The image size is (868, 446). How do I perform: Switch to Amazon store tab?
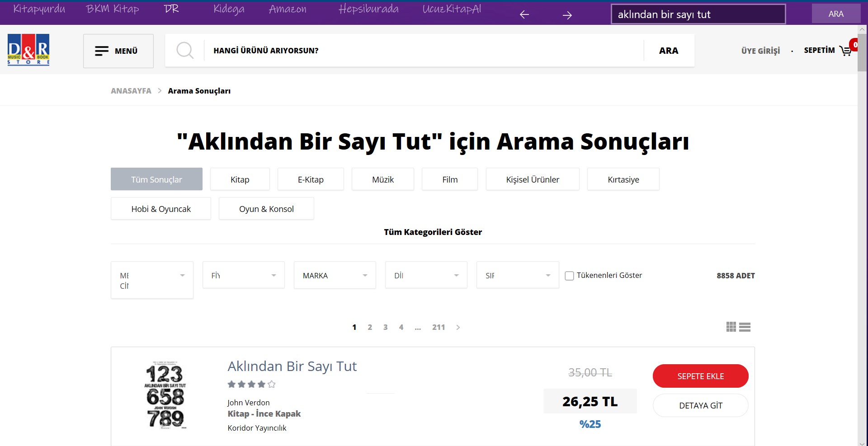click(288, 9)
